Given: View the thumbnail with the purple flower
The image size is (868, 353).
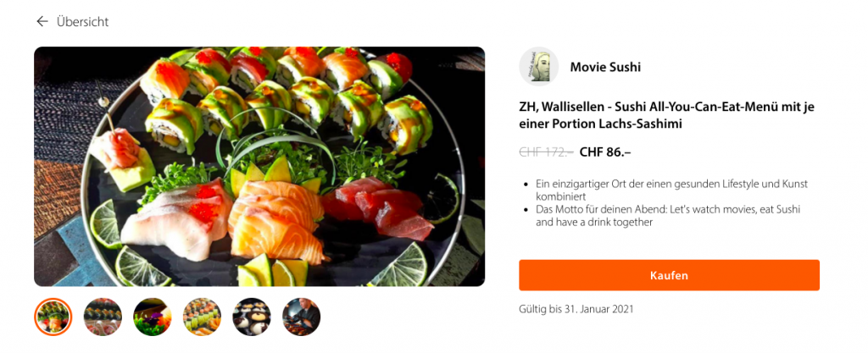Looking at the screenshot, I should tap(153, 317).
